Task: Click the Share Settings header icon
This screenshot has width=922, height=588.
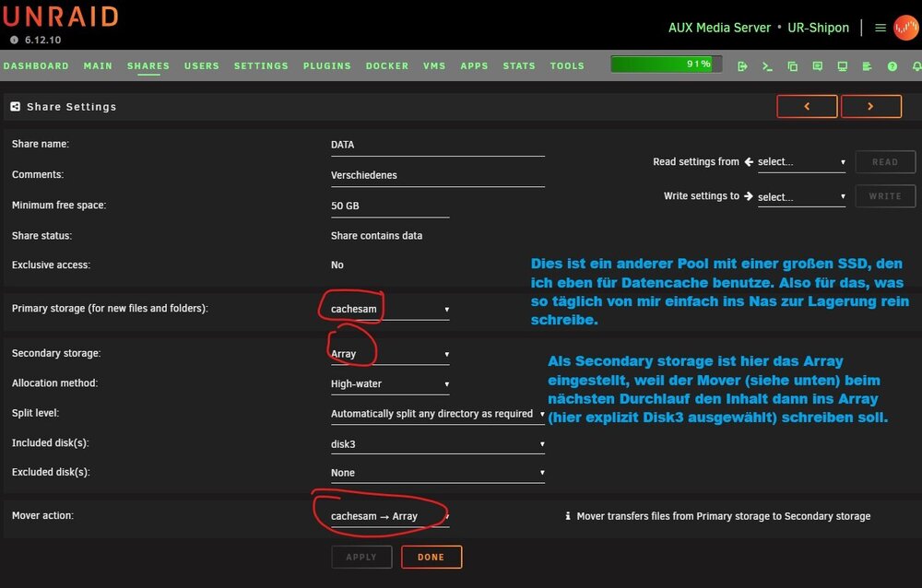Action: pyautogui.click(x=16, y=106)
